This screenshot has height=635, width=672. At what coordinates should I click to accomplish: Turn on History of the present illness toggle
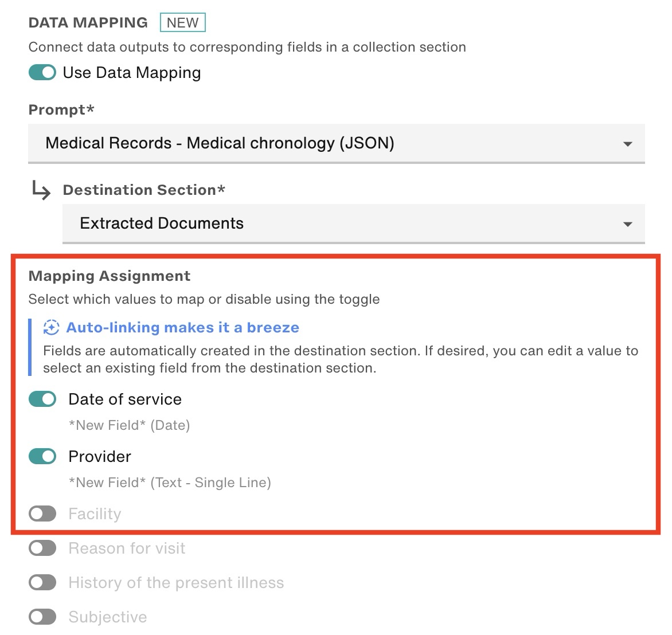[42, 582]
